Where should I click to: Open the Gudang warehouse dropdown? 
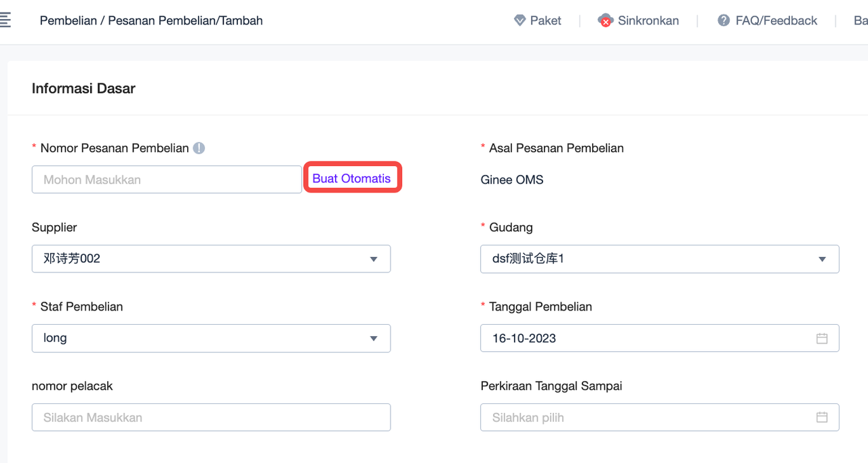pyautogui.click(x=659, y=259)
